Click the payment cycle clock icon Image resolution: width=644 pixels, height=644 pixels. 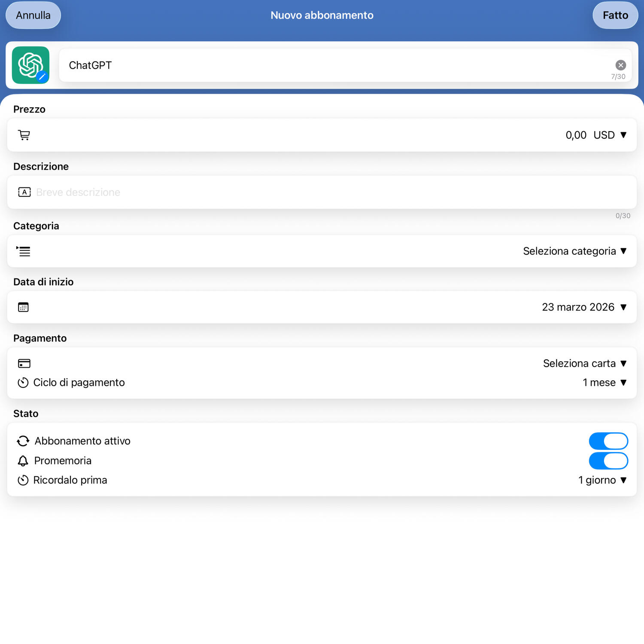23,382
